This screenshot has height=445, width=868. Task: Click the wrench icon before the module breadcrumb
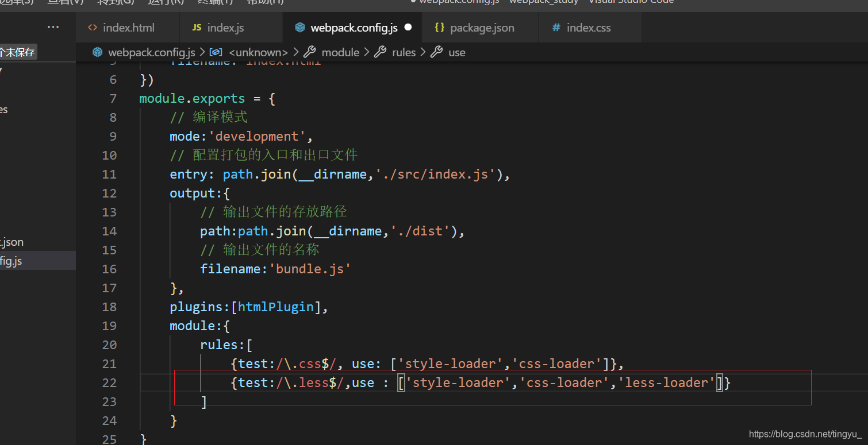point(310,52)
